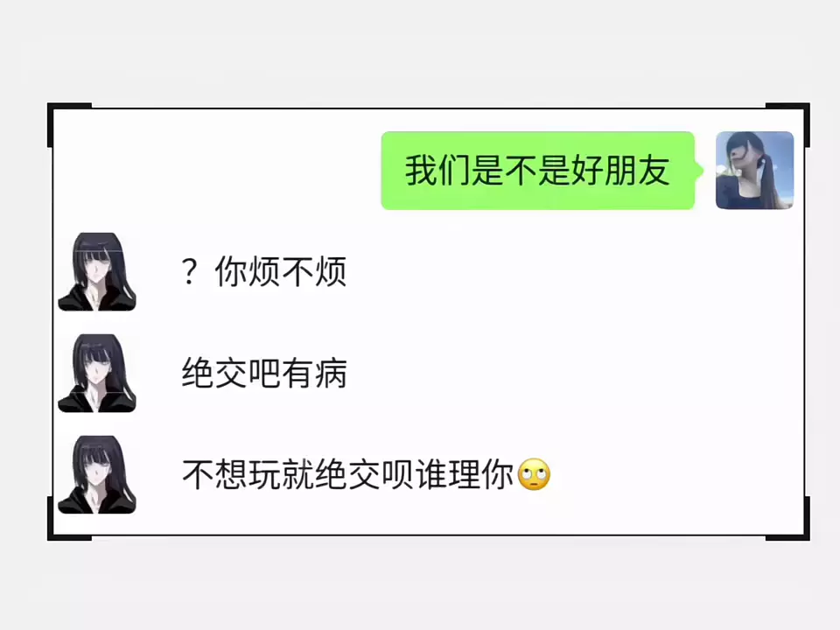This screenshot has width=840, height=630.
Task: Click the eye-roll emoji in last message
Action: tap(534, 474)
